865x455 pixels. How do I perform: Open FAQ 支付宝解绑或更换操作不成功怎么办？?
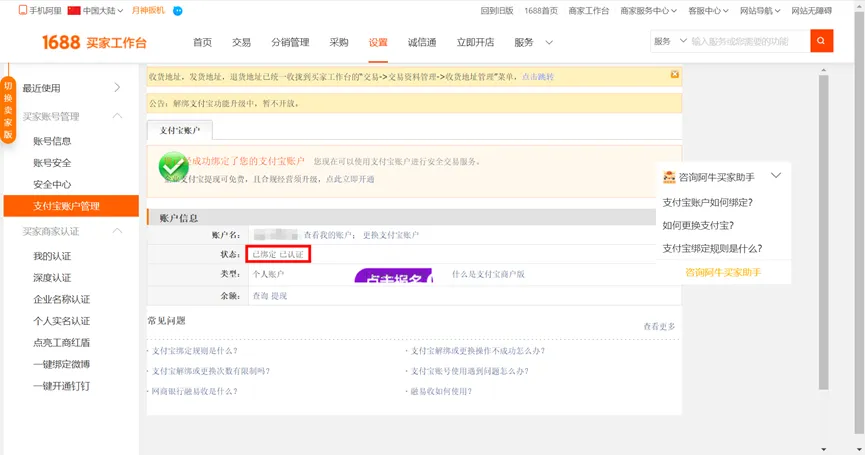(x=478, y=351)
